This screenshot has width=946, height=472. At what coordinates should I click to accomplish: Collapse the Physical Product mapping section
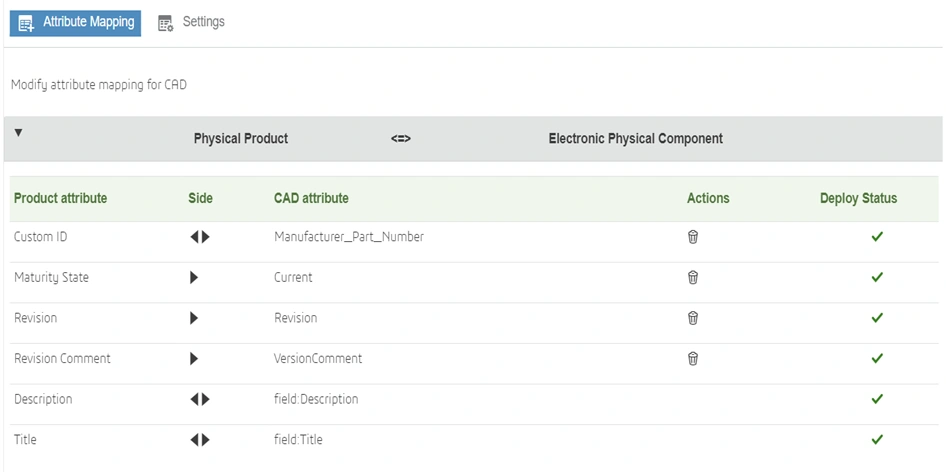click(x=18, y=133)
